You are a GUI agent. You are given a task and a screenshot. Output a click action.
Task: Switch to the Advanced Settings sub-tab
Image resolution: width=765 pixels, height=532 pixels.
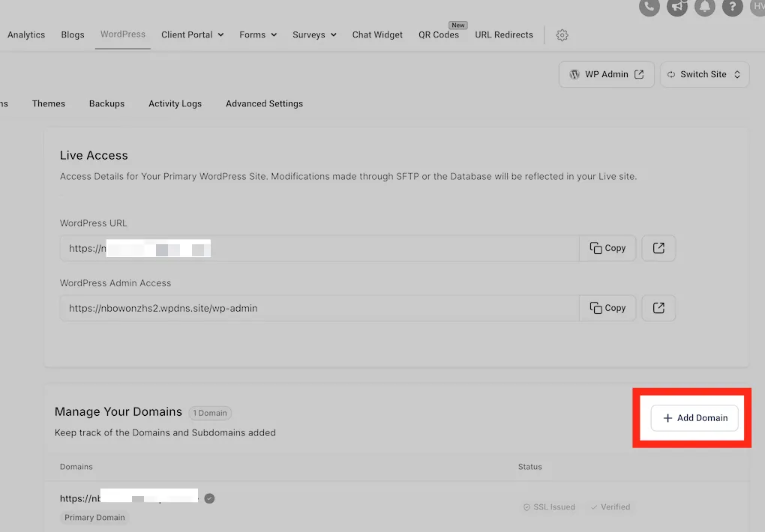(264, 103)
